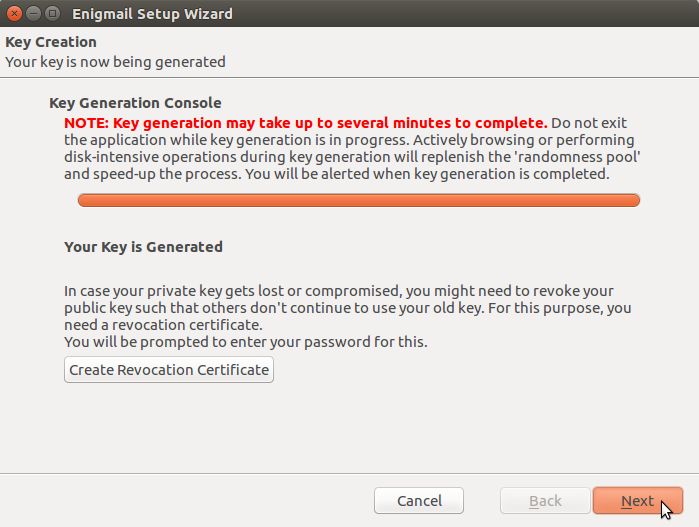Select the Key Creation page heading

[x=51, y=42]
